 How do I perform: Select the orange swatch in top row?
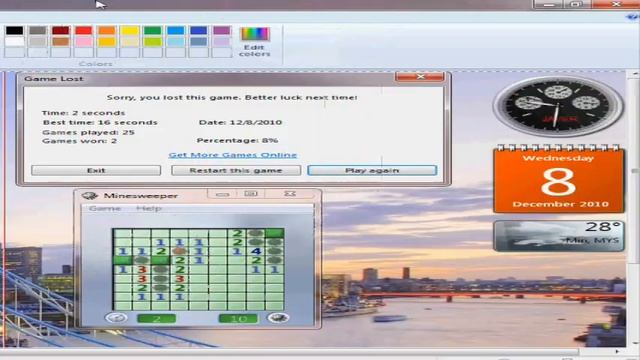[x=107, y=31]
